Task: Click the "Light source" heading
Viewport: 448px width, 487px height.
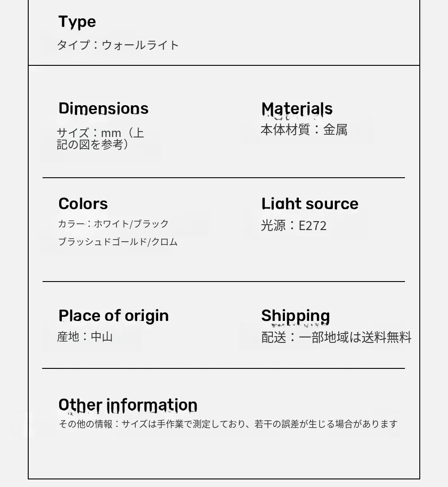Action: click(310, 204)
